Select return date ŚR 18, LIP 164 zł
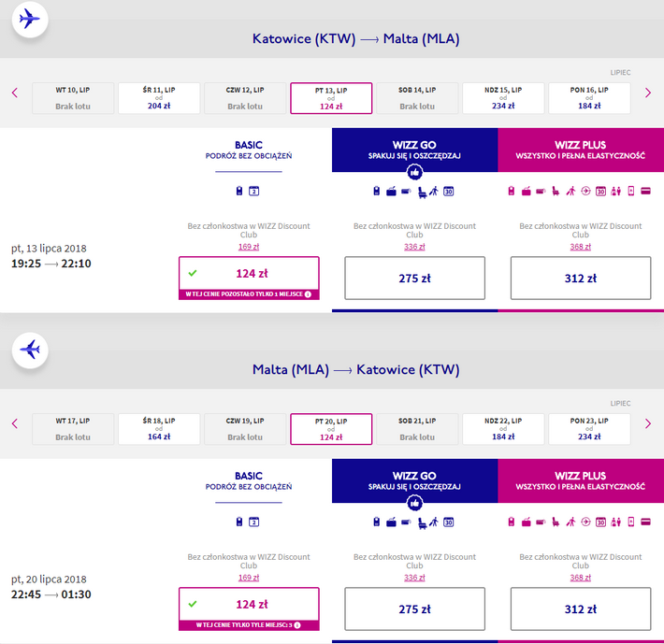This screenshot has height=644, width=664. click(x=159, y=429)
